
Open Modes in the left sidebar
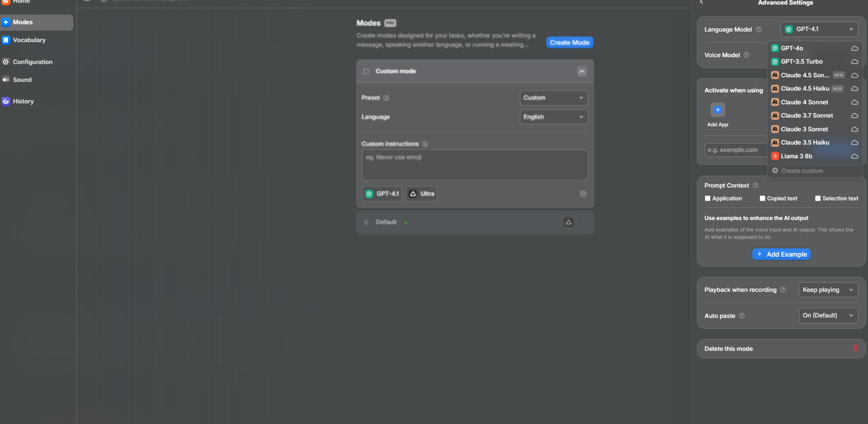[37, 22]
